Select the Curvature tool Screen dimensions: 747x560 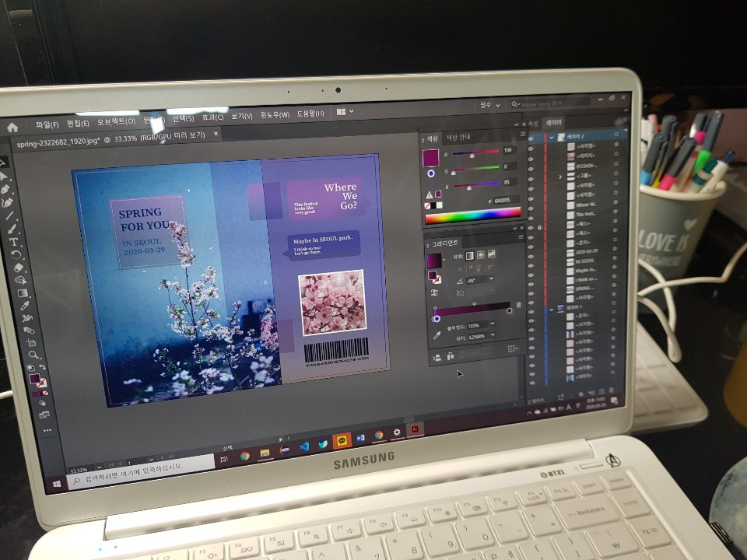pos(7,203)
